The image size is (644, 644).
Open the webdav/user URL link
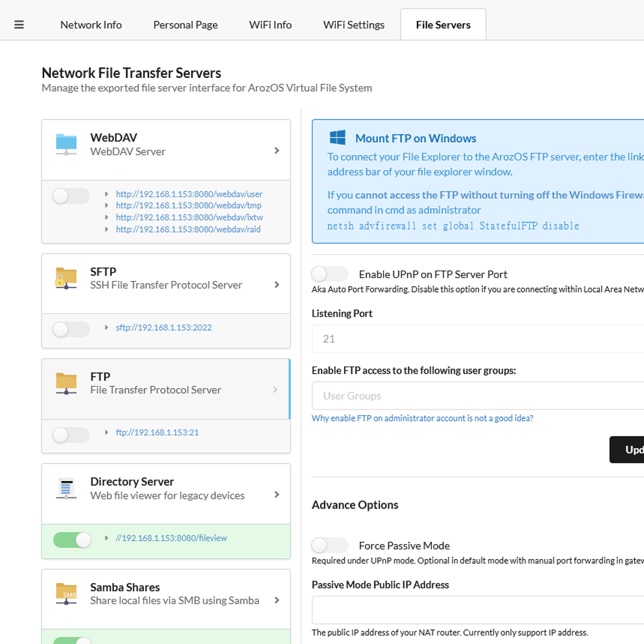coord(189,194)
